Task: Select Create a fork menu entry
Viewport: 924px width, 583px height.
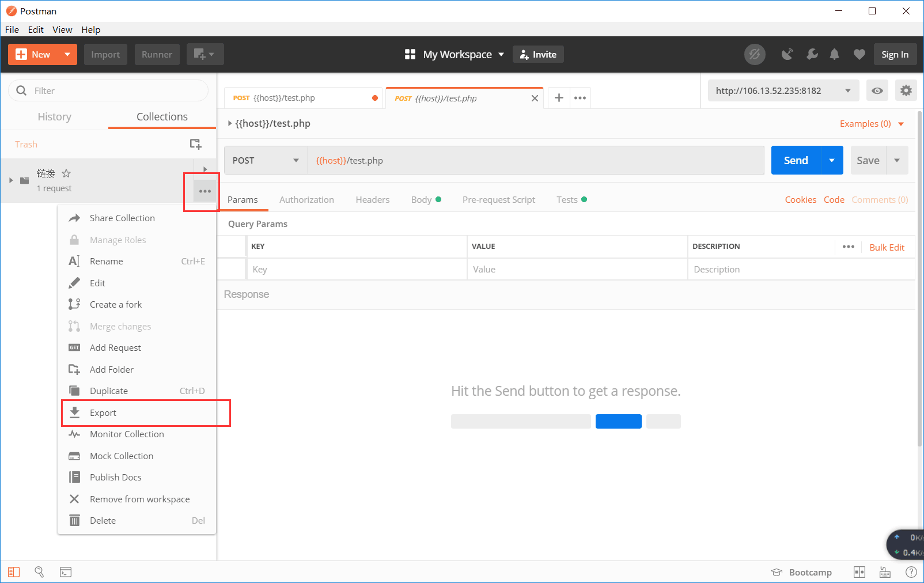Action: click(137, 304)
